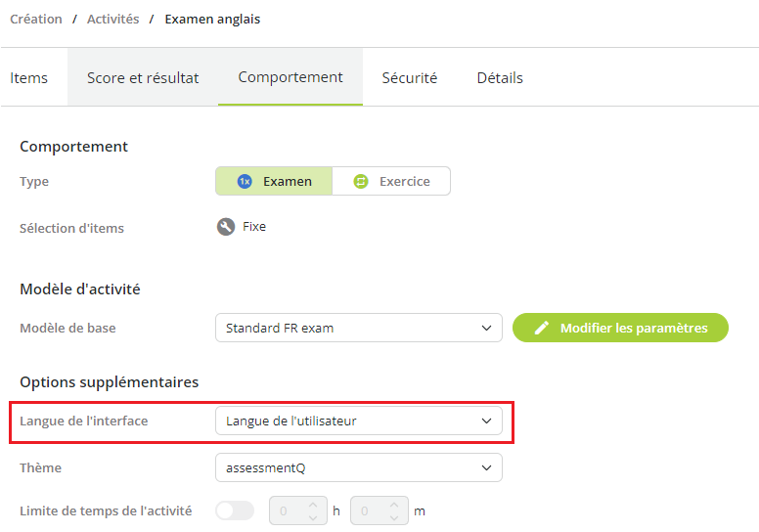The width and height of the screenshot is (759, 532).
Task: Increase the minutes value with up arrow
Action: click(x=394, y=505)
